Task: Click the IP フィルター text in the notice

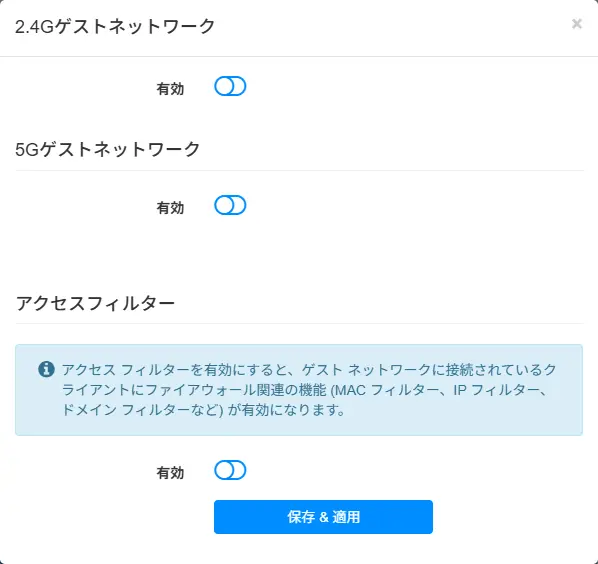Action: [x=496, y=390]
